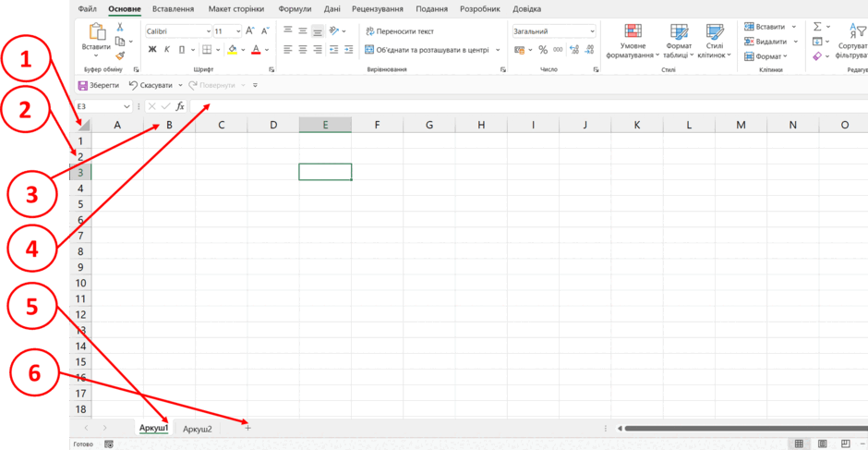Click the large Вставити paste icon

pyautogui.click(x=96, y=31)
